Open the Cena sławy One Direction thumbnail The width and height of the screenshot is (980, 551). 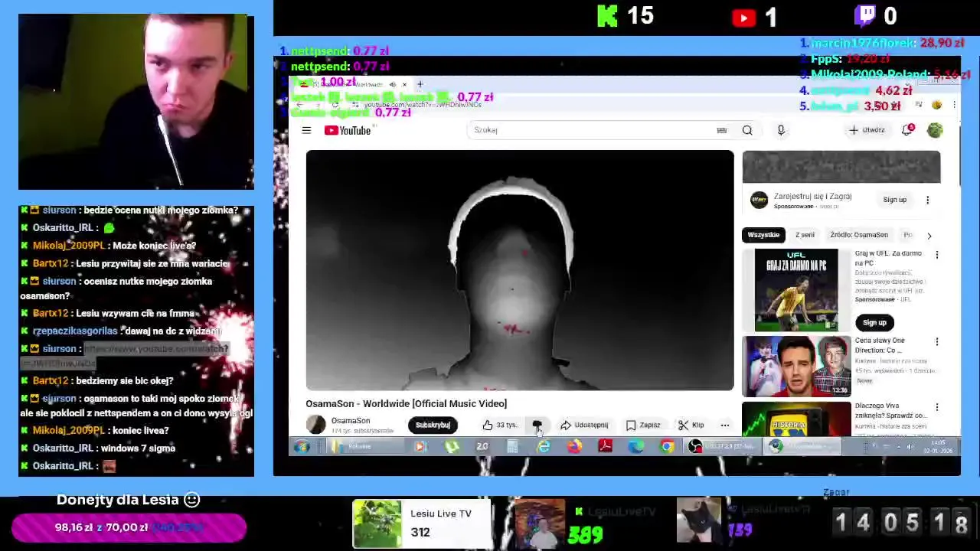pos(796,367)
